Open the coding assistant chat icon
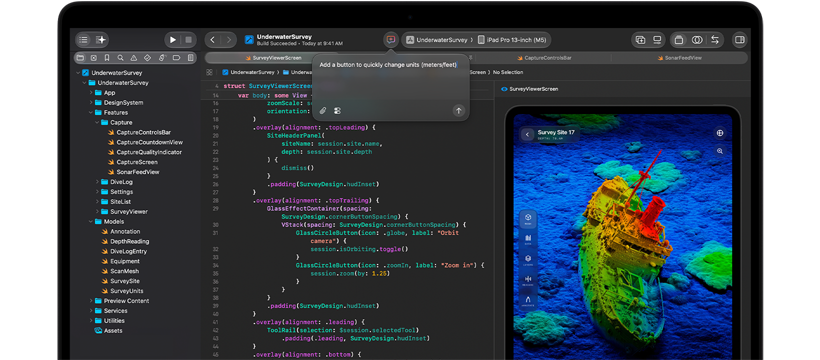The image size is (820, 360). (391, 40)
